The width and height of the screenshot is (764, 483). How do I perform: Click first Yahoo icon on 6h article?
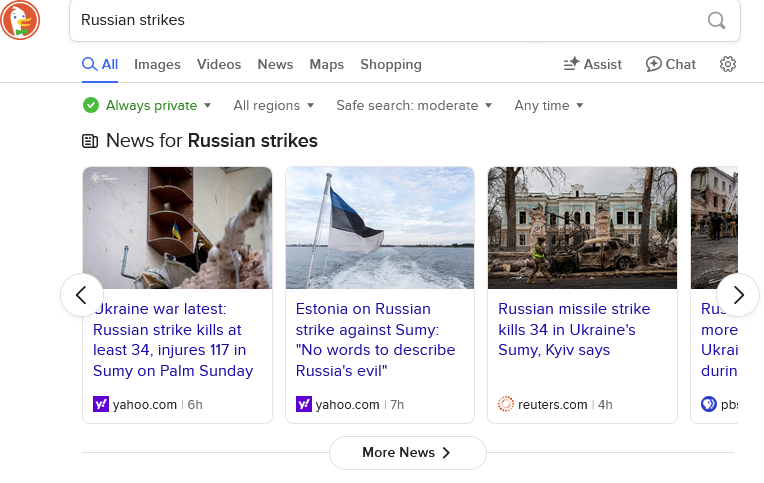pyautogui.click(x=101, y=405)
